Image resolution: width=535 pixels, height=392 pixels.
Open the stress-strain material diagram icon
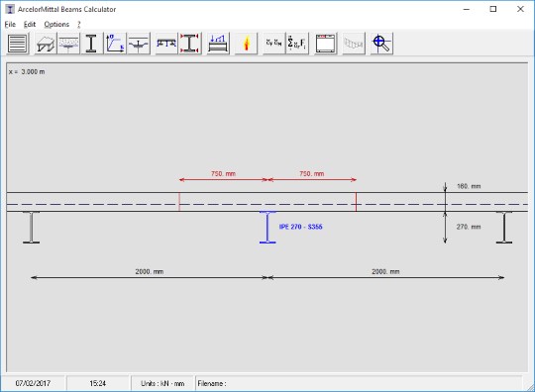115,44
